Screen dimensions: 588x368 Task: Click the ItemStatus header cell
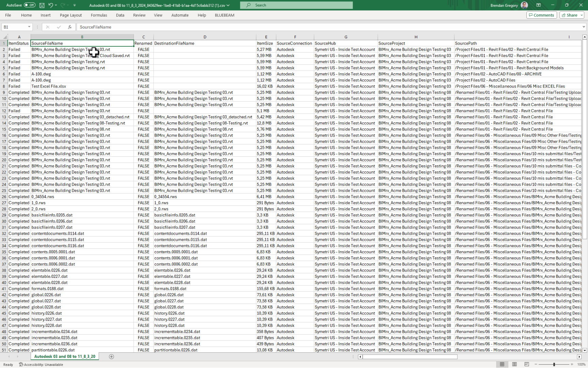(x=19, y=43)
